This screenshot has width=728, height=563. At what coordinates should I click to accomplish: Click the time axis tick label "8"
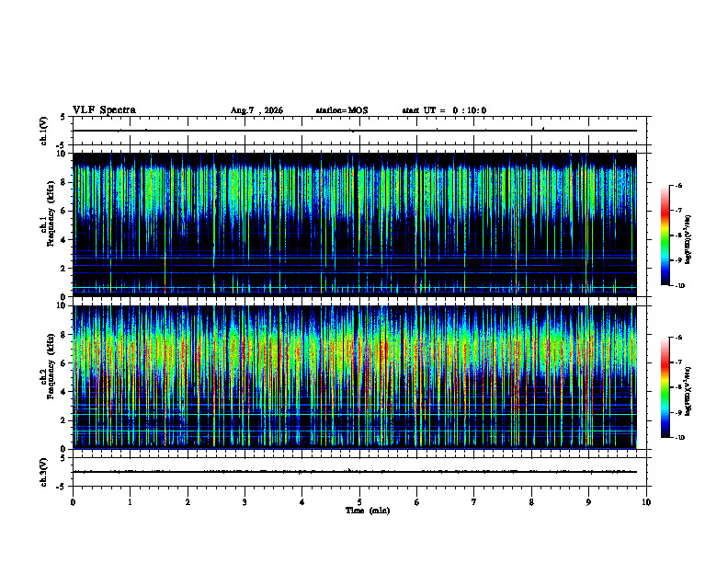coord(531,502)
